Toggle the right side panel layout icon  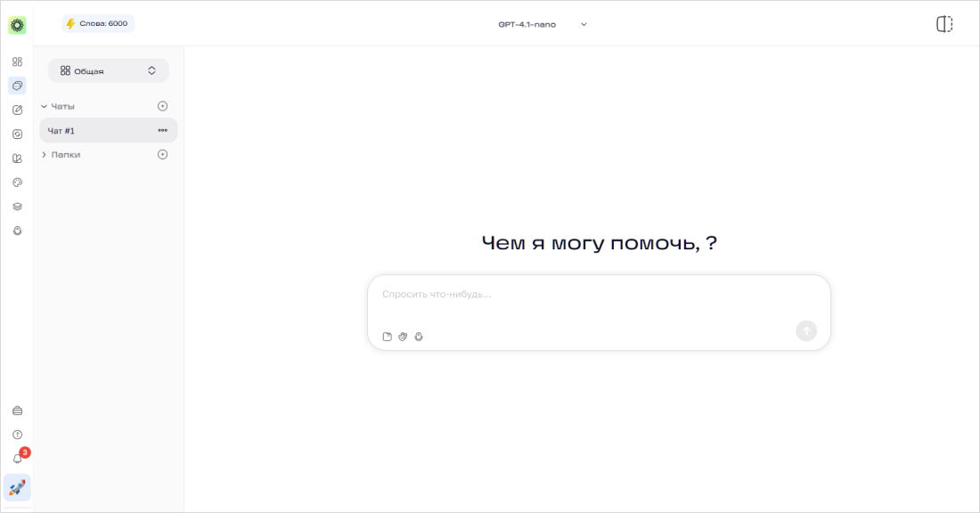point(944,24)
